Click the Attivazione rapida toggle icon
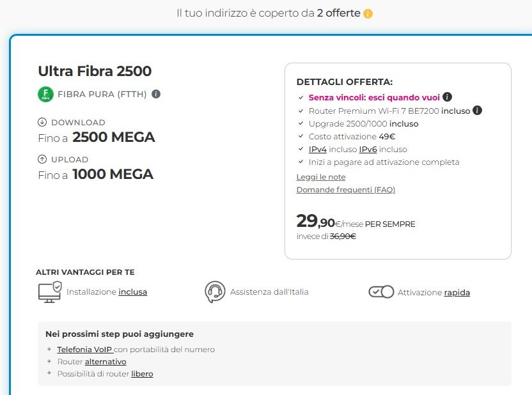532x395 pixels. (x=381, y=291)
